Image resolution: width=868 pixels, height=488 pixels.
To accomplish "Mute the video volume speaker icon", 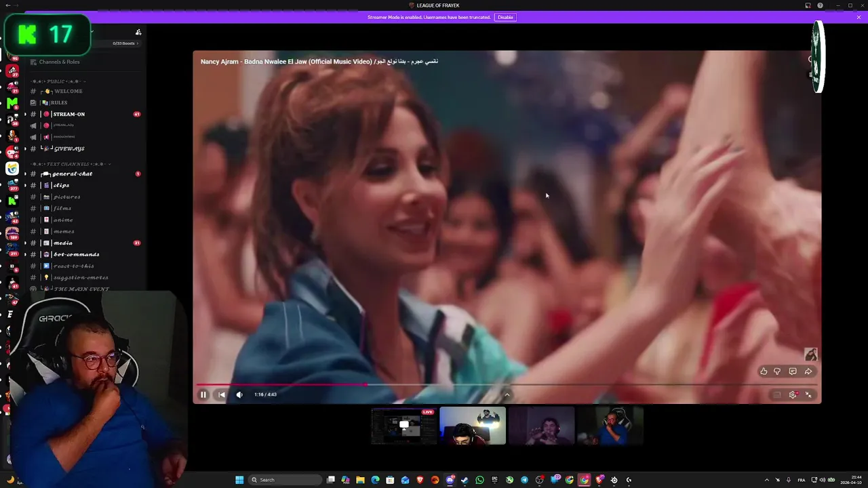I will pyautogui.click(x=239, y=394).
